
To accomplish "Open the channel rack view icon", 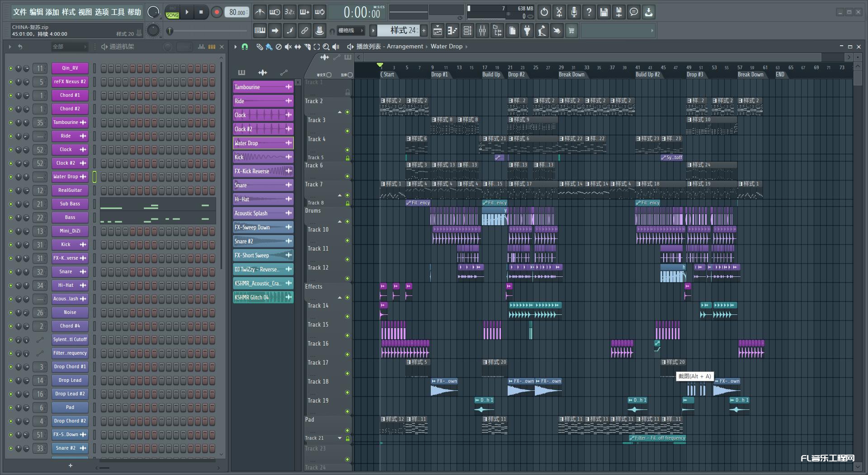I will tap(467, 31).
